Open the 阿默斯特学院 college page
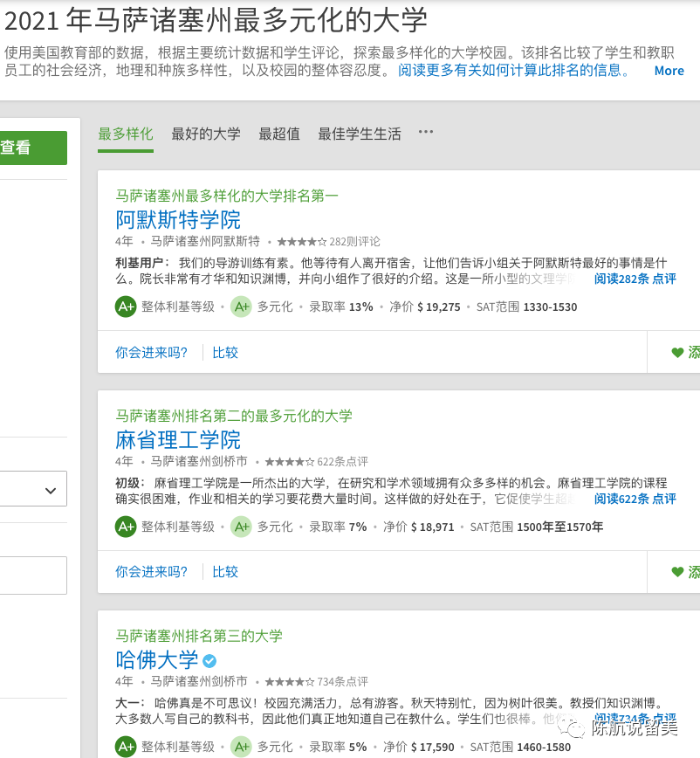The width and height of the screenshot is (700, 758). [178, 220]
